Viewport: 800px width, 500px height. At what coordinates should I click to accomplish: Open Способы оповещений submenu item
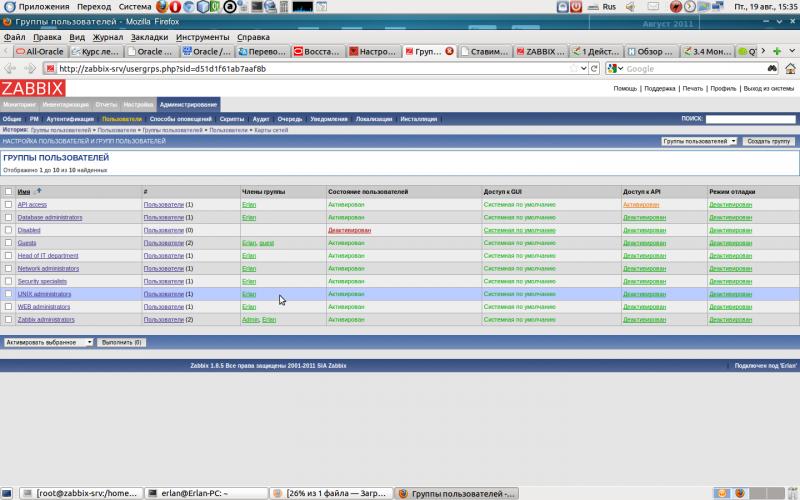pyautogui.click(x=181, y=119)
